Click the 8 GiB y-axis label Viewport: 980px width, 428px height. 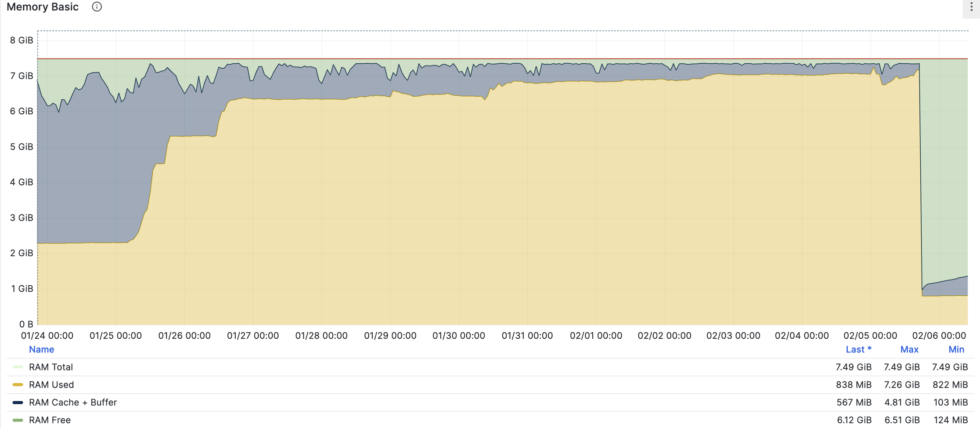pyautogui.click(x=22, y=40)
